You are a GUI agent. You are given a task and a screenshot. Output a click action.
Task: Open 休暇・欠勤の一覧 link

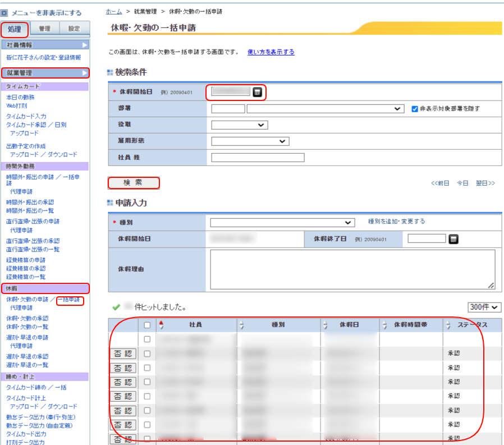[28, 327]
